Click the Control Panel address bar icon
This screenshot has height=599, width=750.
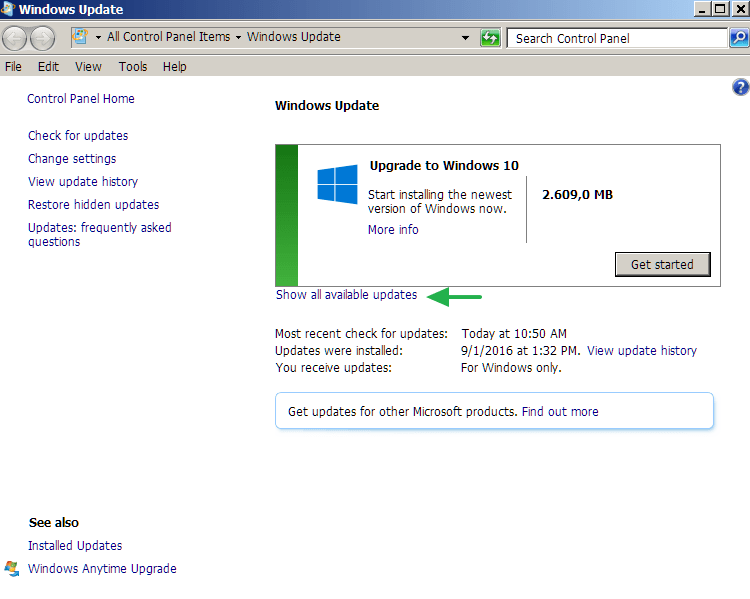point(80,37)
